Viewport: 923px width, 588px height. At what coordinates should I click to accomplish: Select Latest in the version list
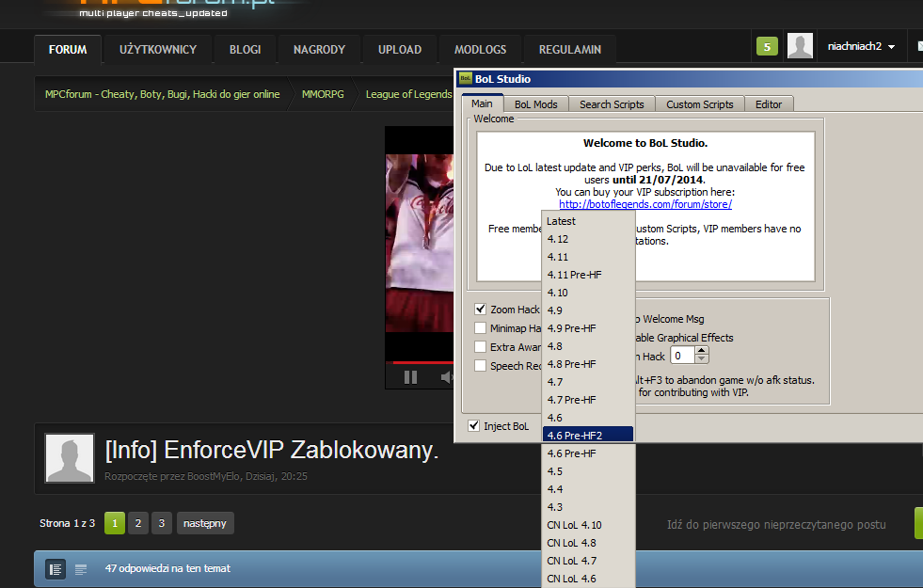[x=588, y=221]
